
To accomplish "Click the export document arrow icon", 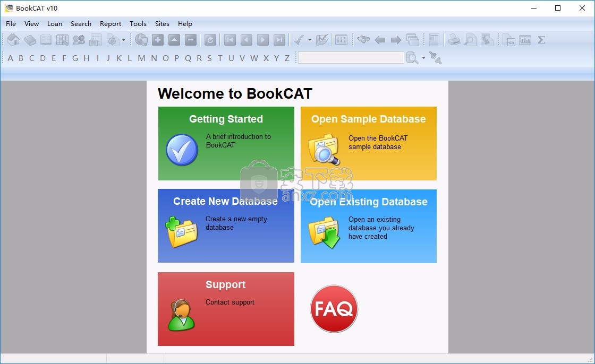I will 487,40.
